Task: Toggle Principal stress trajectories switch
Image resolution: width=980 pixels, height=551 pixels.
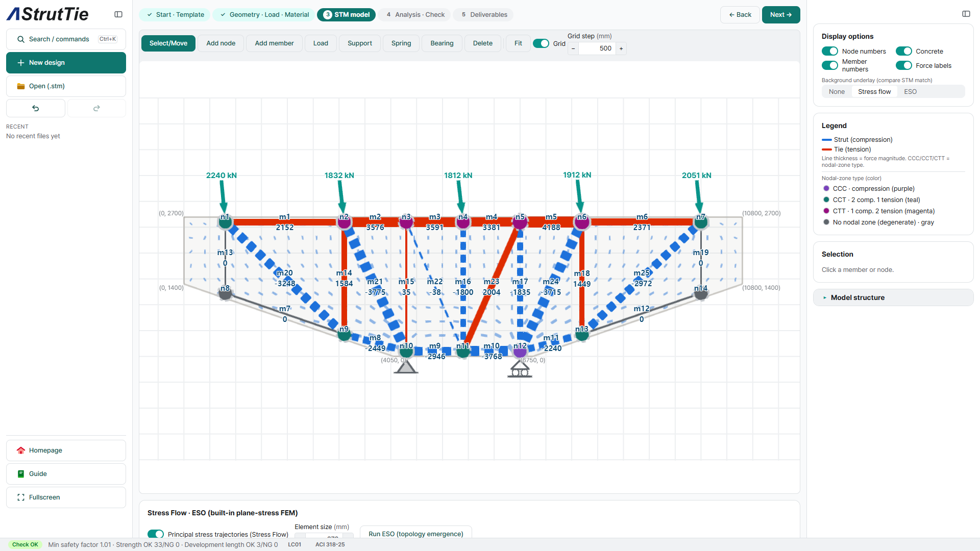Action: 156,534
